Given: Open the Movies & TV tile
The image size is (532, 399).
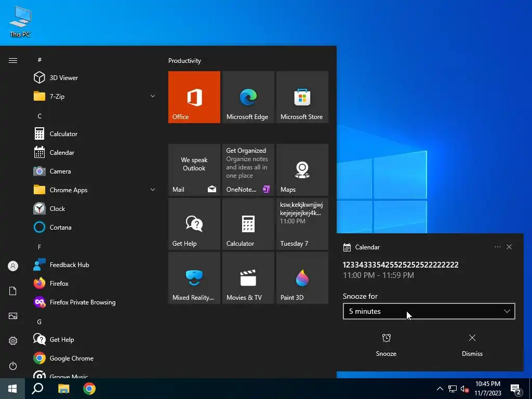Looking at the screenshot, I should click(x=248, y=278).
